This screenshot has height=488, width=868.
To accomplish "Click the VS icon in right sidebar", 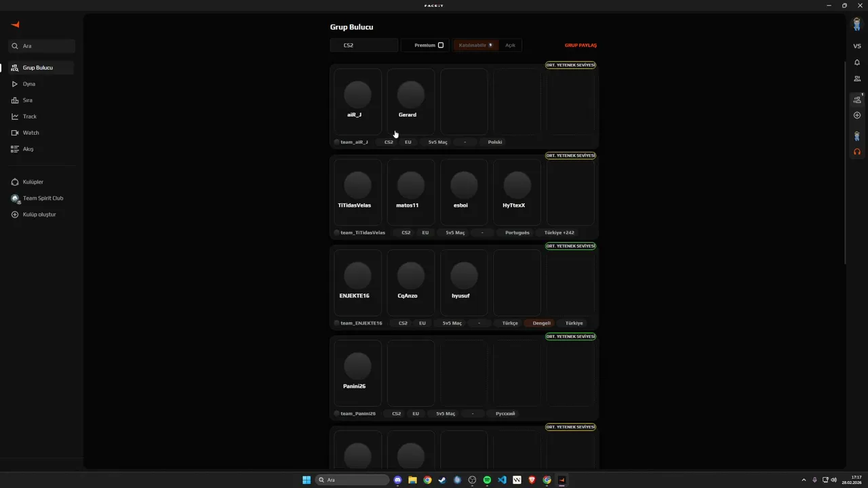I will click(x=857, y=46).
